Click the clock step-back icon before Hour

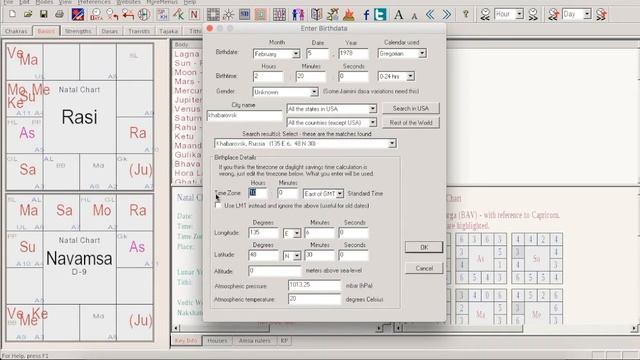485,15
